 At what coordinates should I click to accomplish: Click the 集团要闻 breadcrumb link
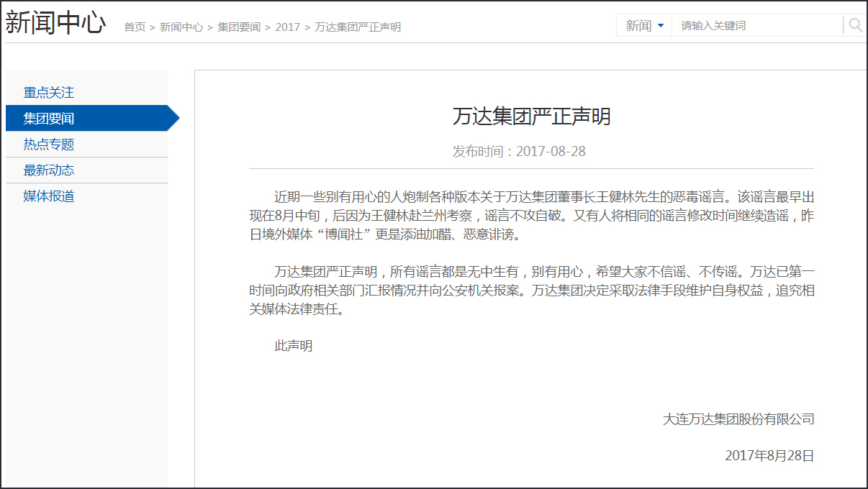coord(239,27)
